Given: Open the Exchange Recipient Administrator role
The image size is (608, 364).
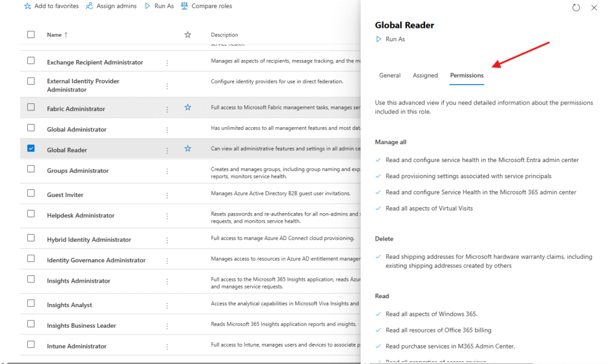Looking at the screenshot, I should pyautogui.click(x=95, y=62).
